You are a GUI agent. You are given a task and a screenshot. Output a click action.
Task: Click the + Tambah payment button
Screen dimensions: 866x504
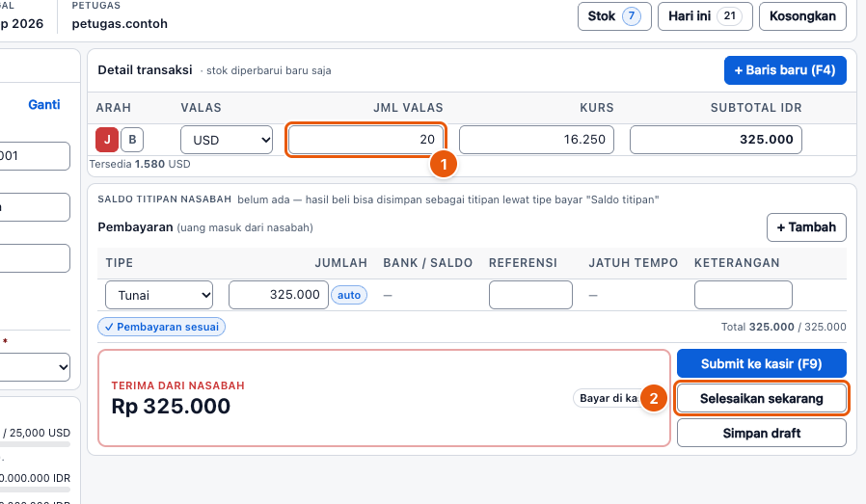tap(806, 227)
